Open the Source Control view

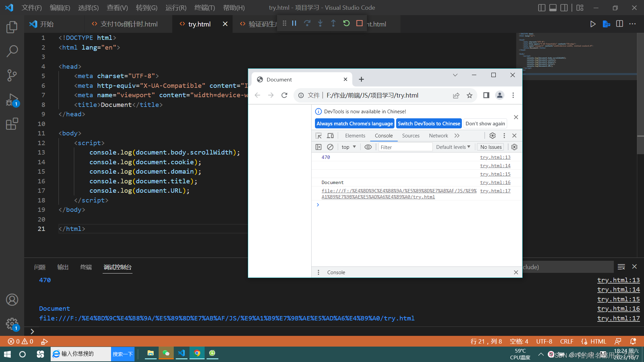[x=12, y=75]
